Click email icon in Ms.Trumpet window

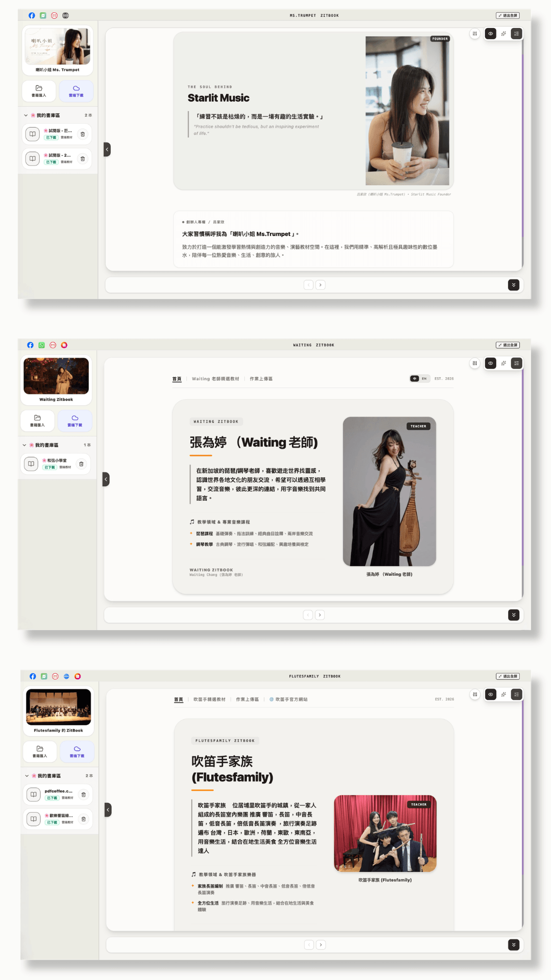tap(54, 15)
